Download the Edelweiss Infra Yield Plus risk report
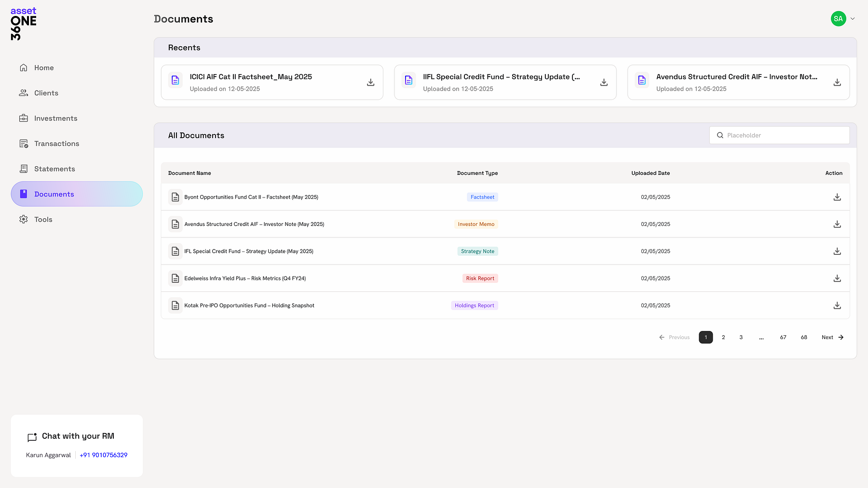868x488 pixels. point(837,278)
